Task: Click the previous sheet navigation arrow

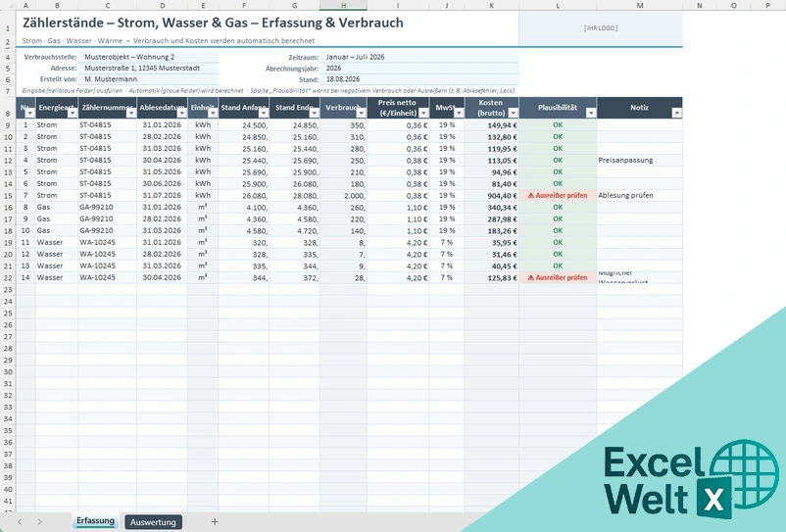Action: click(20, 522)
